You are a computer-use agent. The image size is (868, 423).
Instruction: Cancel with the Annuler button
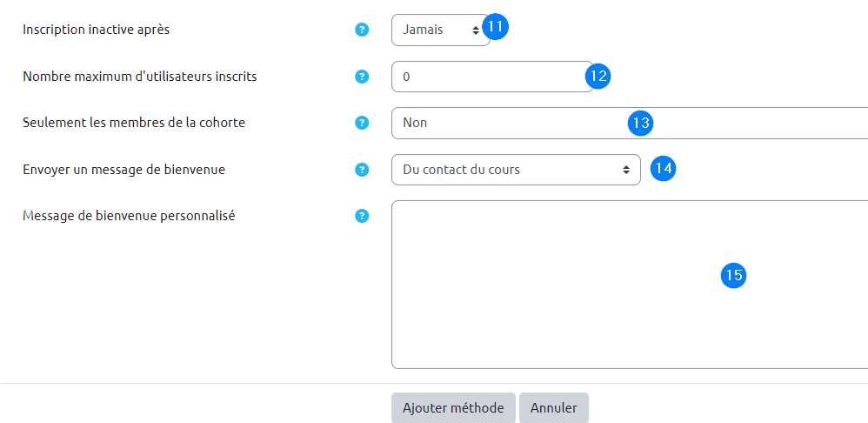tap(553, 407)
